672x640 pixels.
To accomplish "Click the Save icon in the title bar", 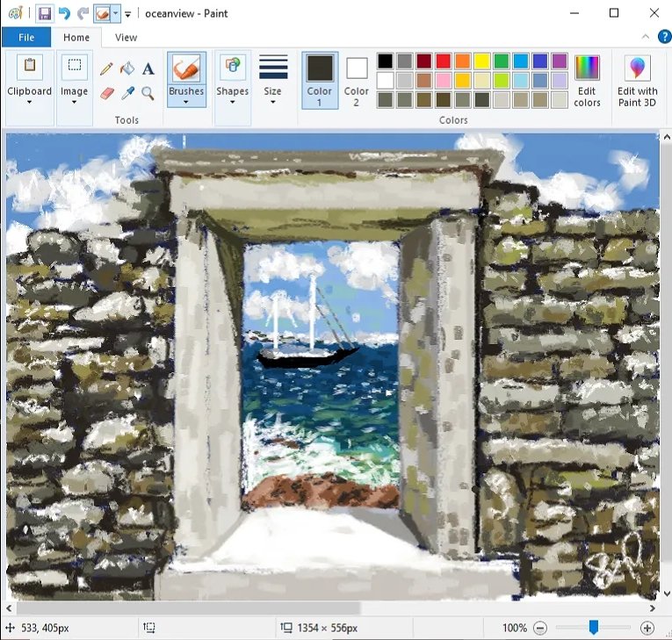I will pos(45,14).
